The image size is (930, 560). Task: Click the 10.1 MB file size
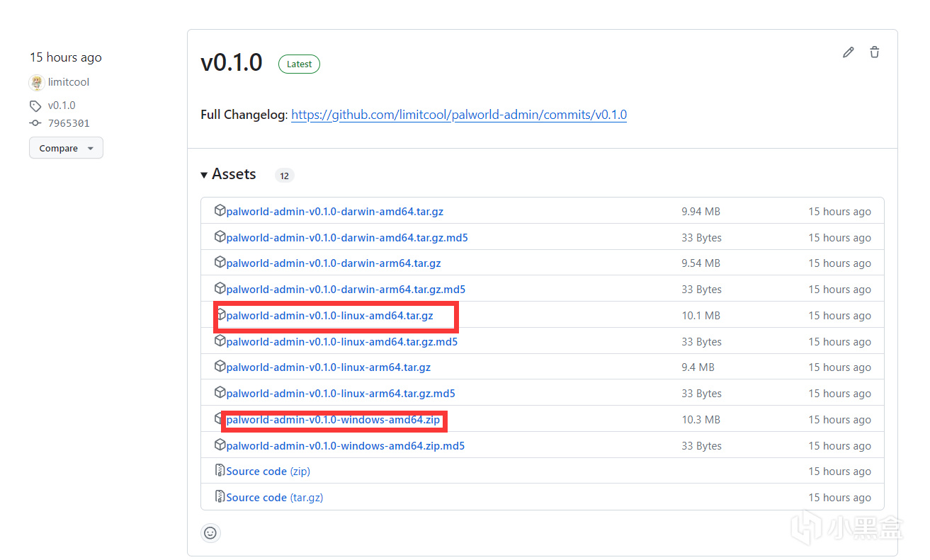point(701,316)
